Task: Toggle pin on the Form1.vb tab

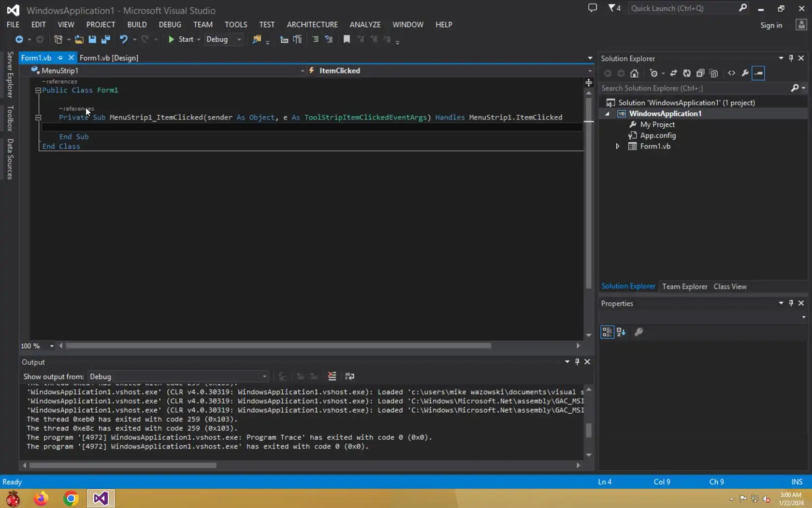Action: click(60, 58)
